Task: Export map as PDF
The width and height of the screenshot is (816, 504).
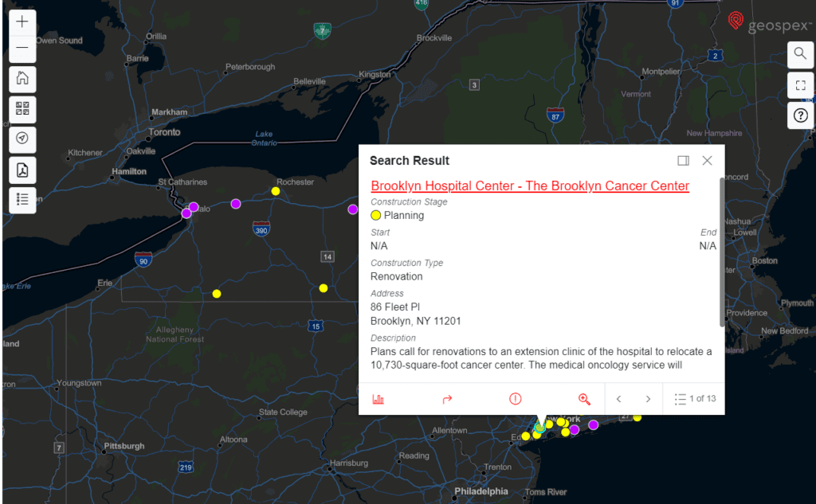Action: click(22, 170)
